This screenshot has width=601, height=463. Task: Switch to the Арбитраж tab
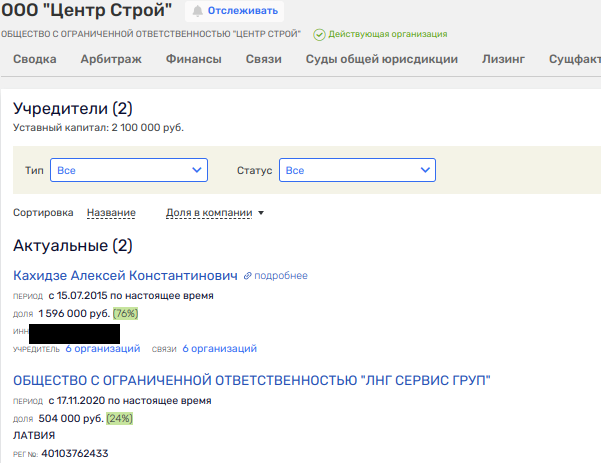coord(111,59)
